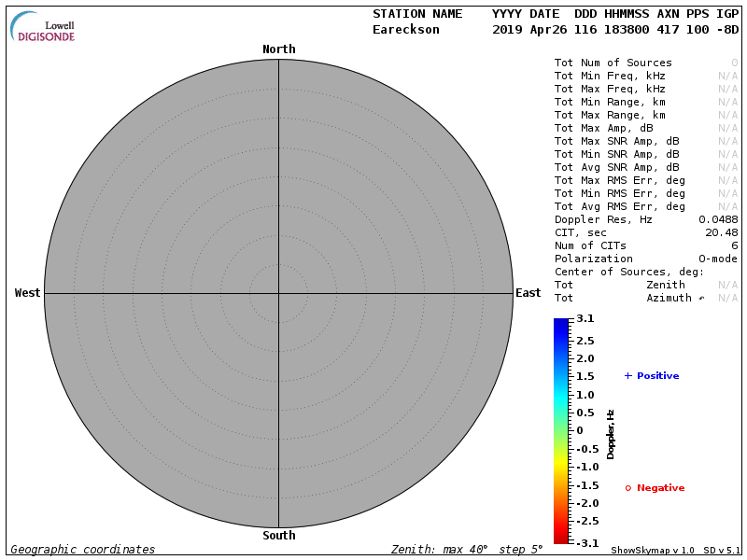747x560 pixels.
Task: Click the 3.1 value atop the color scale
Action: coord(585,319)
